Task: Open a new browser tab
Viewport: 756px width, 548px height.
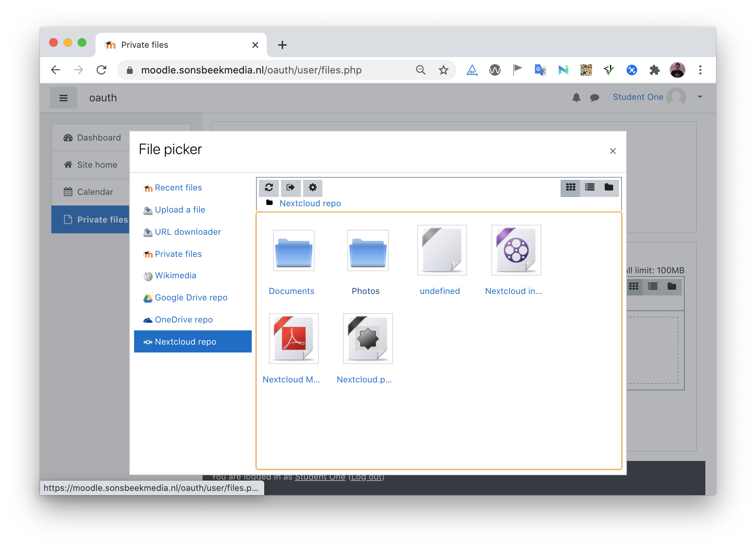Action: 282,45
